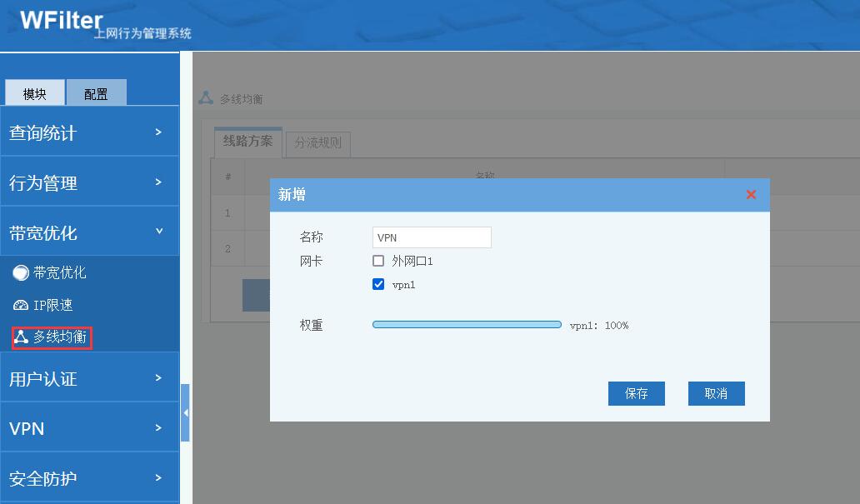The height and width of the screenshot is (504, 860).
Task: Expand the 安全防护 menu section
Action: (x=89, y=478)
